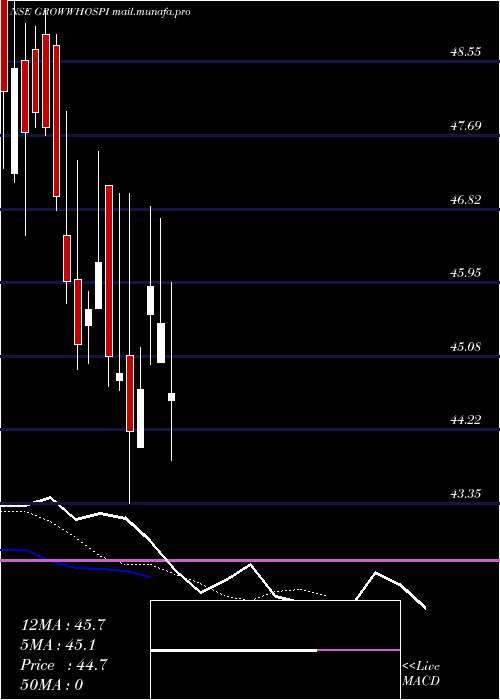Click the MACD indicator box

(275, 650)
